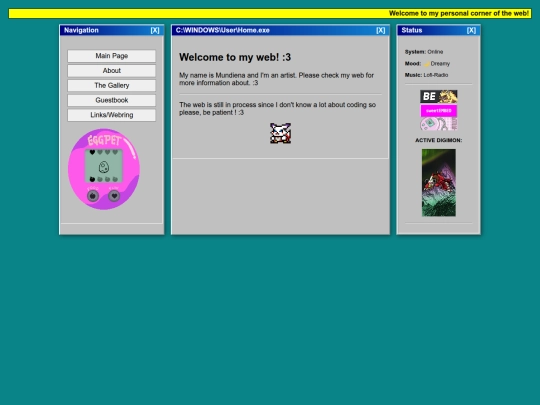Viewport: 540px width, 405px height.
Task: Click the magenta button badge in Status
Action: coord(438,111)
